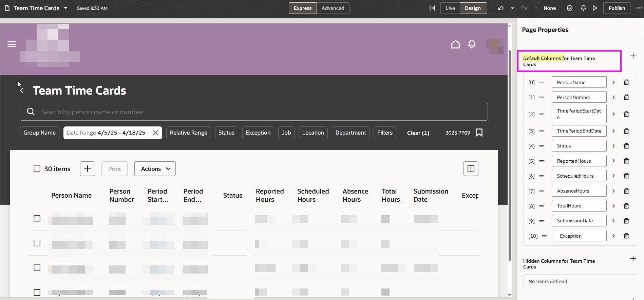644x300 pixels.
Task: Expand the TimePeriodEndDate column details
Action: (613, 131)
